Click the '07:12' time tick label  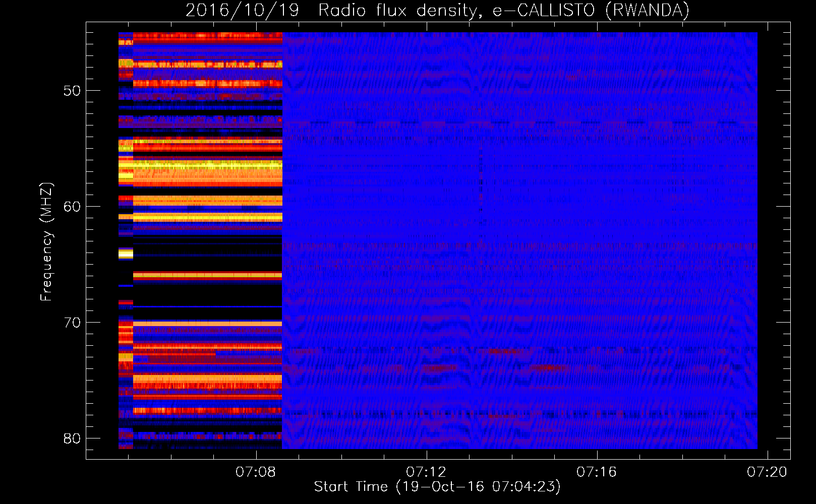tap(426, 472)
